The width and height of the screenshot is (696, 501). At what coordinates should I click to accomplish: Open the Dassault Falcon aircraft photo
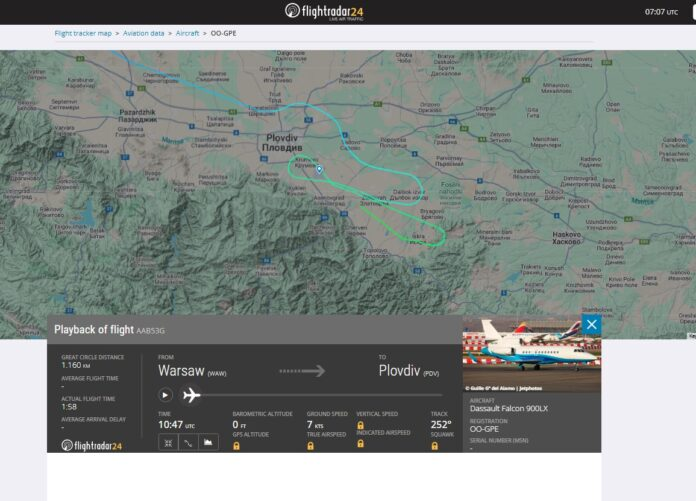(531, 356)
